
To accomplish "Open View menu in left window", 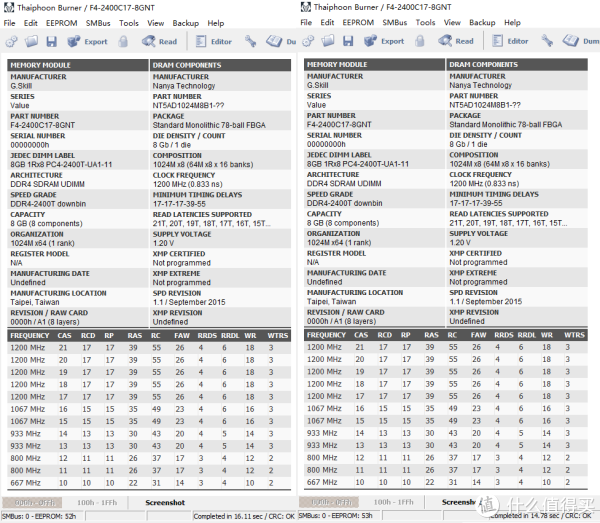I will pyautogui.click(x=156, y=23).
